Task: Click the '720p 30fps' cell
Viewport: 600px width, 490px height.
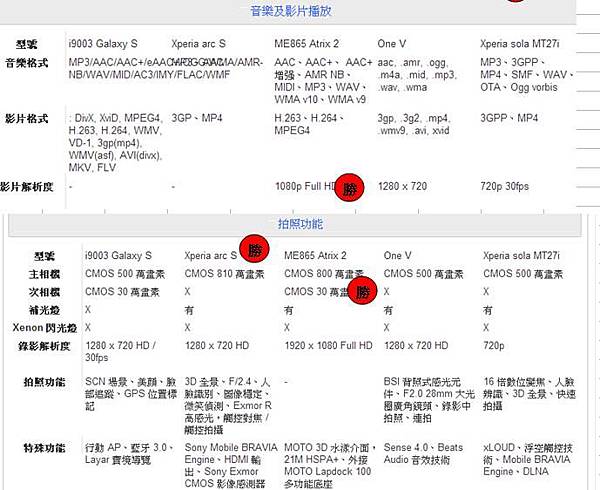Action: (x=505, y=187)
